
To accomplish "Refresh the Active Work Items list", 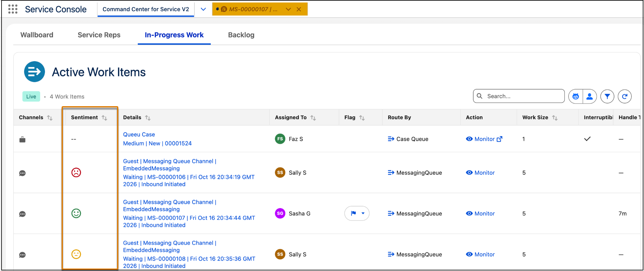I will point(625,96).
